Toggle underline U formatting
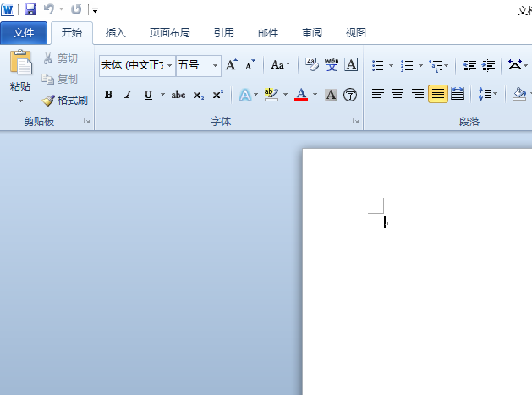This screenshot has height=395, width=532. [148, 95]
